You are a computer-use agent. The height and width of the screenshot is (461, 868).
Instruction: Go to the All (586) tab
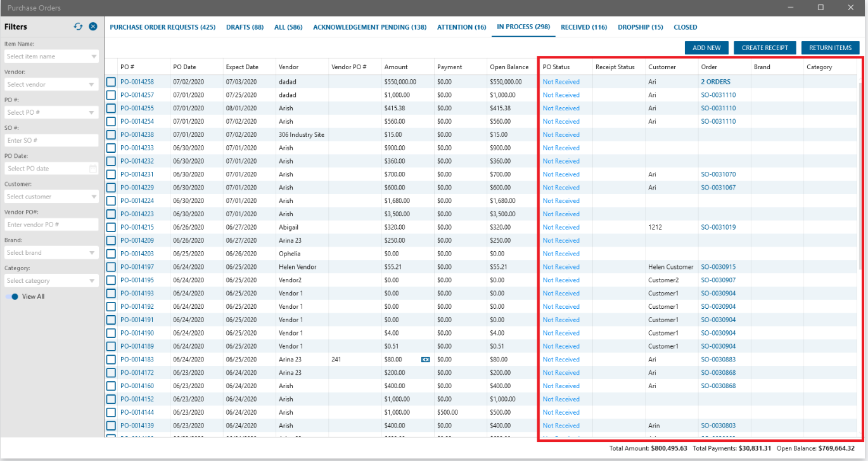pos(288,27)
